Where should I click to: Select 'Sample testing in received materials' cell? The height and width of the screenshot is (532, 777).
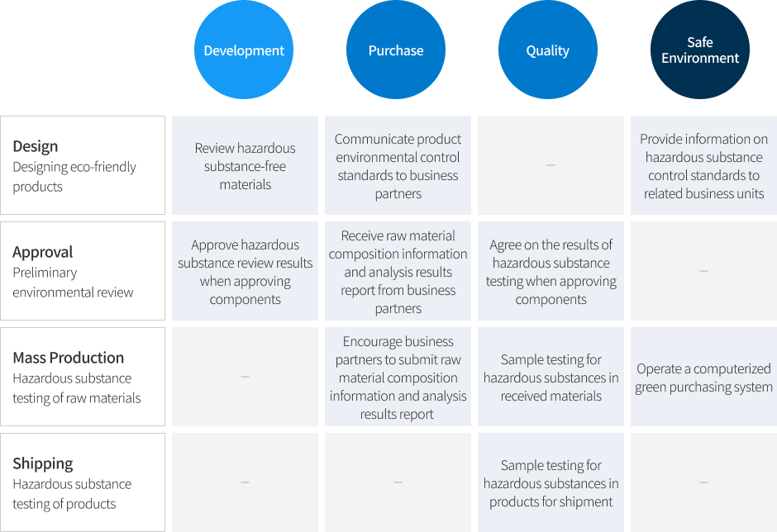551,377
